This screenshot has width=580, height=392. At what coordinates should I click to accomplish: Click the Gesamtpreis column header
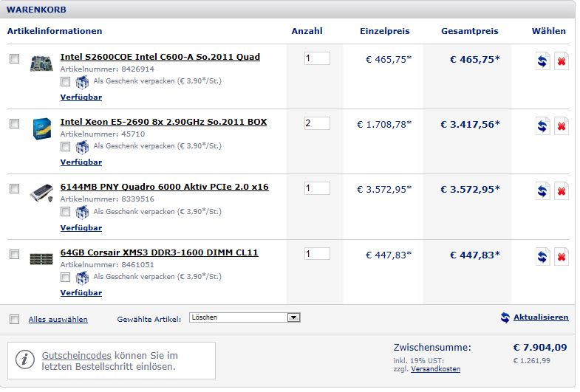pyautogui.click(x=470, y=31)
